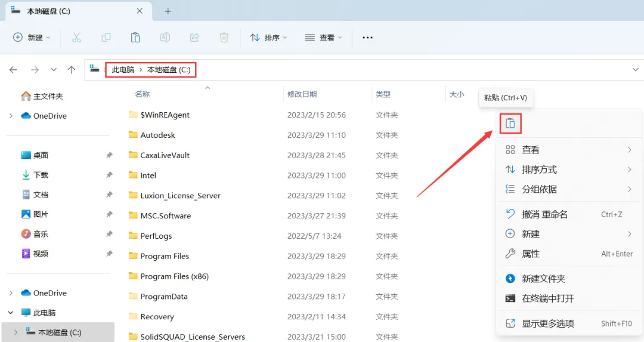644x342 pixels.
Task: Add a new tab with plus button
Action: click(x=168, y=11)
